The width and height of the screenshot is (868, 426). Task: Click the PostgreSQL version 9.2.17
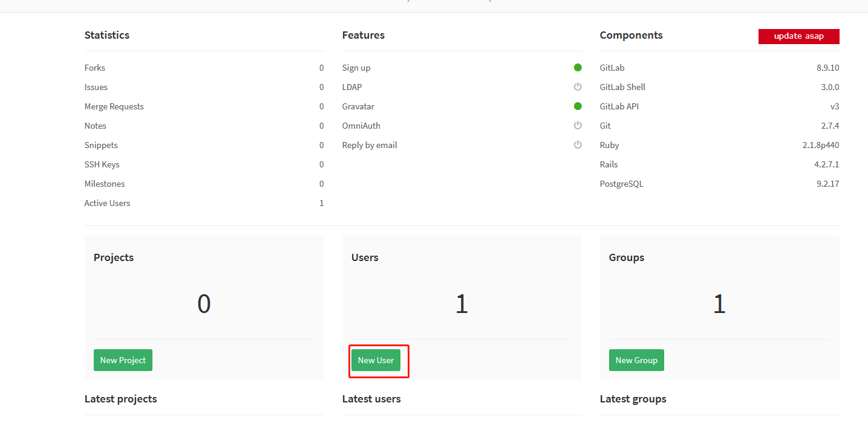point(827,184)
